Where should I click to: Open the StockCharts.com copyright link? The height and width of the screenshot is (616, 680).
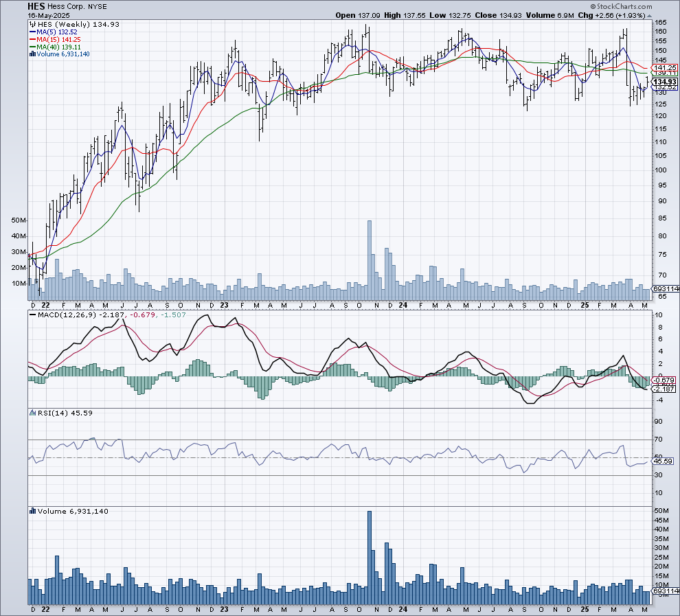621,6
